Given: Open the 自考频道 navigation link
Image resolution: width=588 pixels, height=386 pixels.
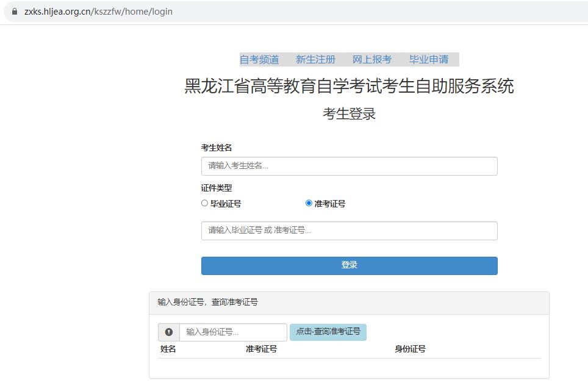Looking at the screenshot, I should tap(259, 60).
